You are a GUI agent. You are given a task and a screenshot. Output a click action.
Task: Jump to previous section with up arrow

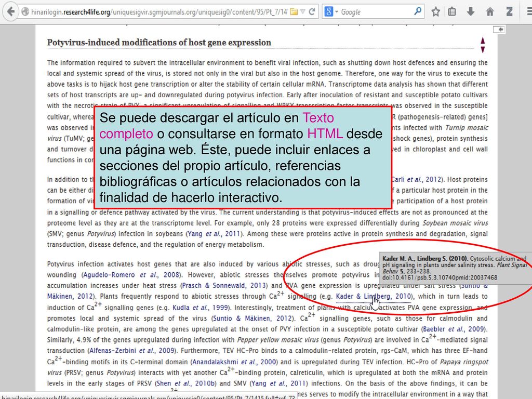click(483, 41)
